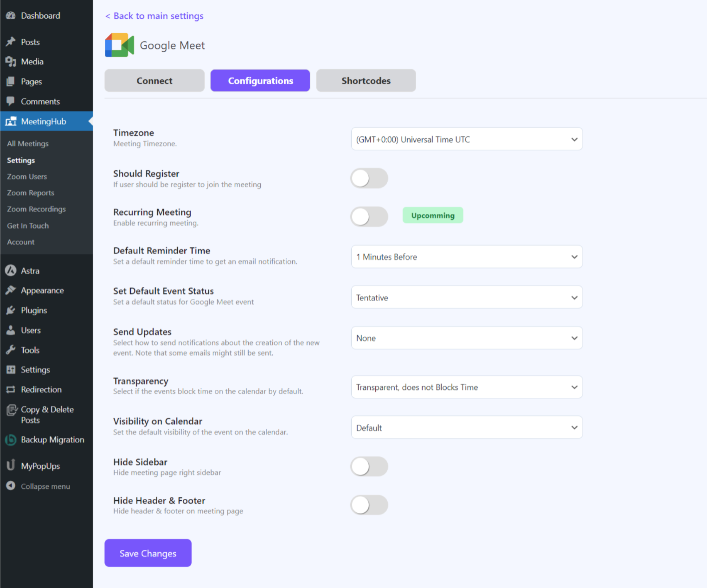Turn on the Recurring Meeting switch
Viewport: 707px width, 588px height.
(x=369, y=217)
